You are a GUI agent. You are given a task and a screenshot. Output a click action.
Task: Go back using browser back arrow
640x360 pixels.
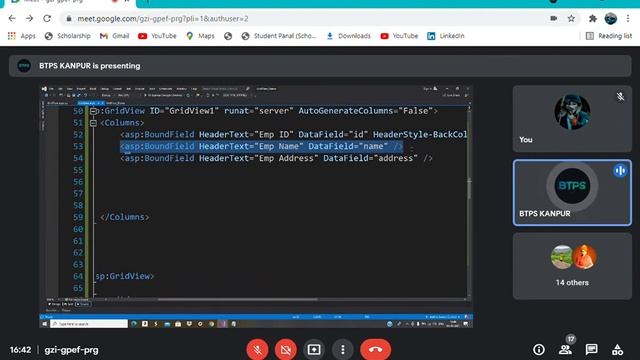[x=12, y=18]
